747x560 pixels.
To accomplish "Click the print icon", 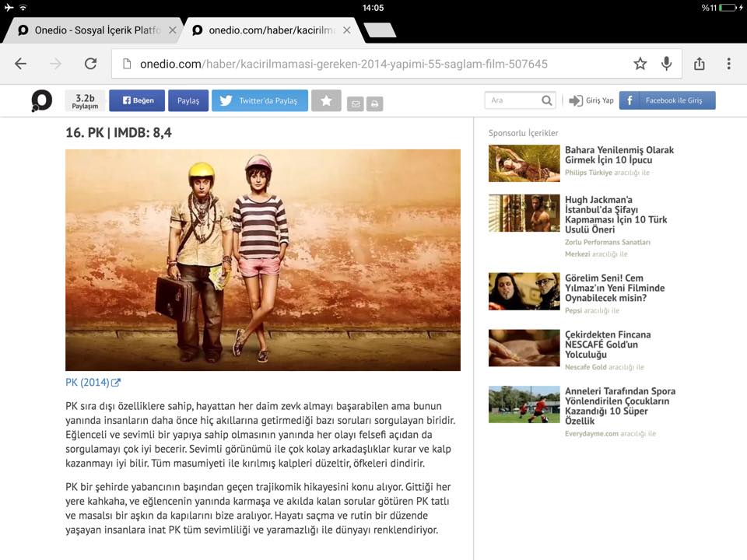I will tap(374, 103).
